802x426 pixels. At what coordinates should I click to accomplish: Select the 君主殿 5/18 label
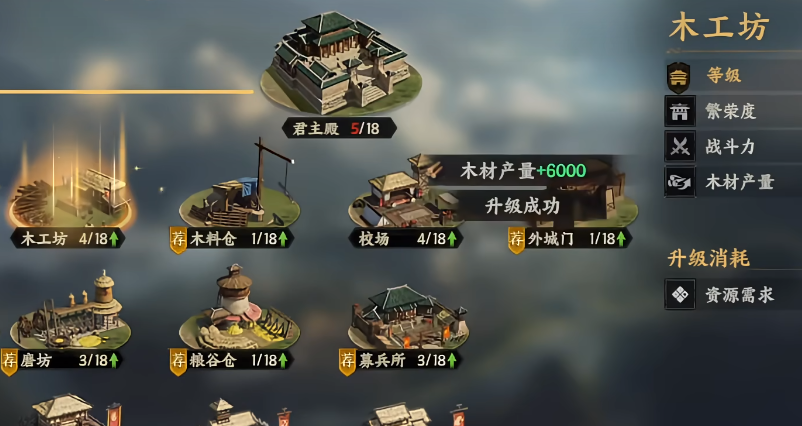click(x=339, y=128)
